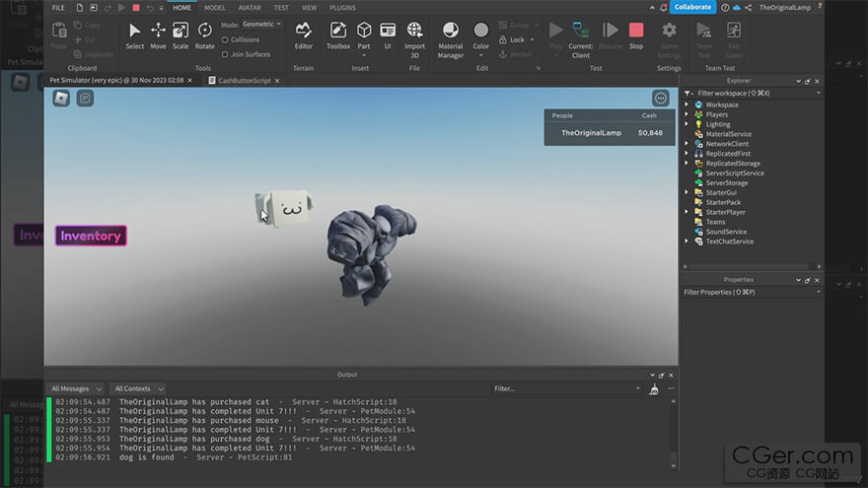Click the Filter Properties field

tap(752, 292)
